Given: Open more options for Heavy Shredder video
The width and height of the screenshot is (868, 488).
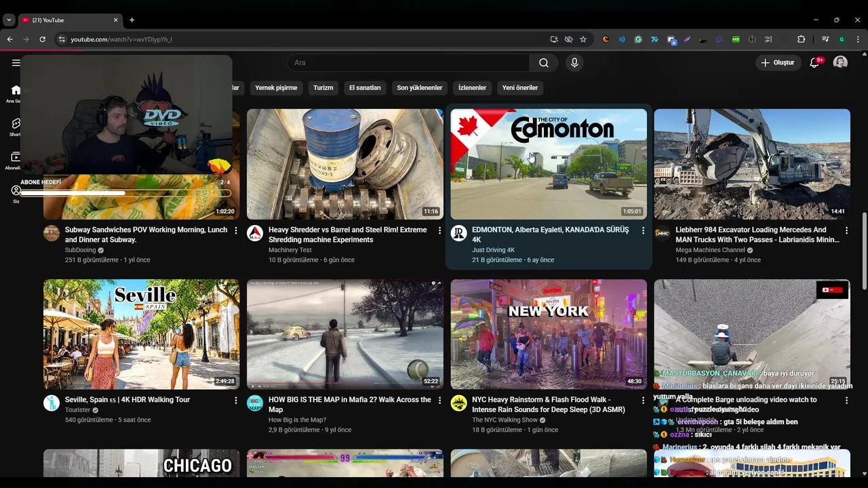Looking at the screenshot, I should coord(439,230).
